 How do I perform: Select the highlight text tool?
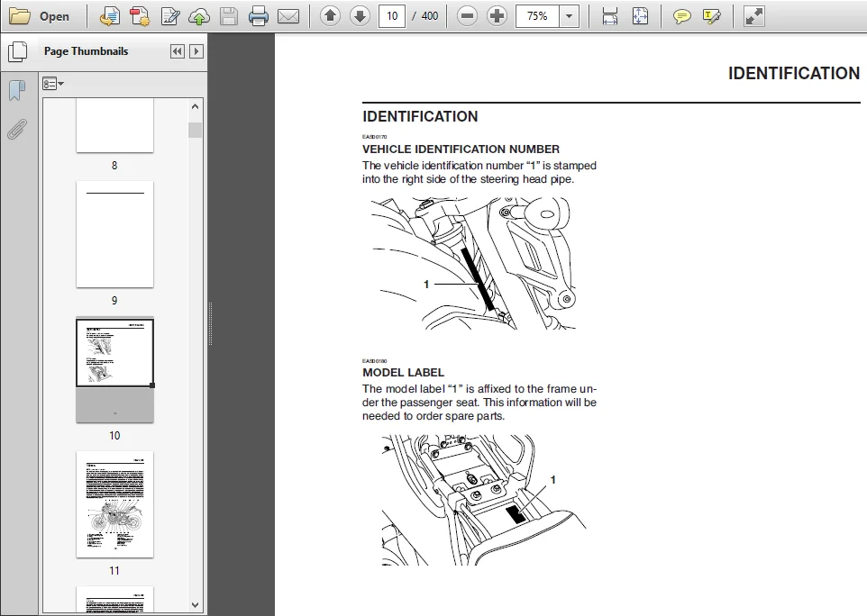(x=712, y=16)
